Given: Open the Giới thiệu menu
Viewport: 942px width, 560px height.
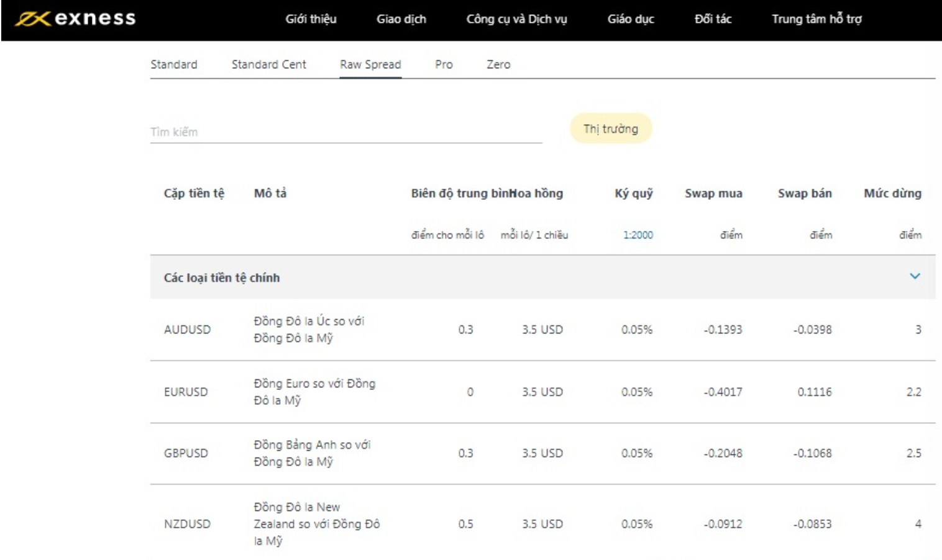Looking at the screenshot, I should click(311, 19).
